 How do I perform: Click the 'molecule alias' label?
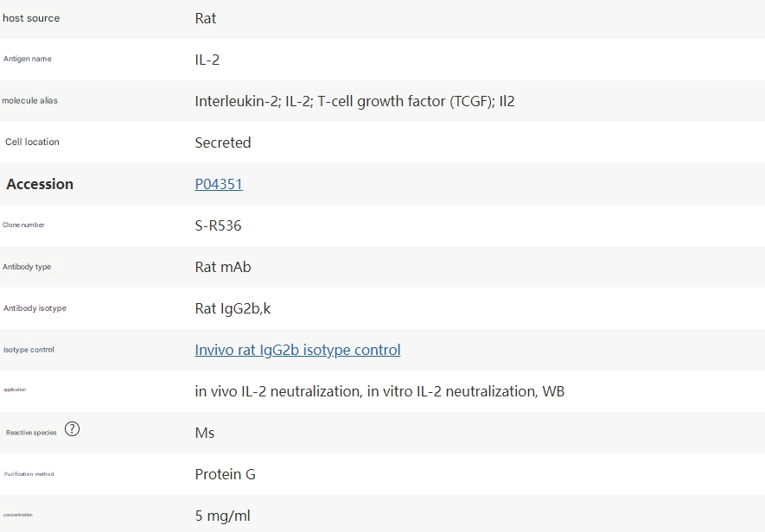pos(29,101)
